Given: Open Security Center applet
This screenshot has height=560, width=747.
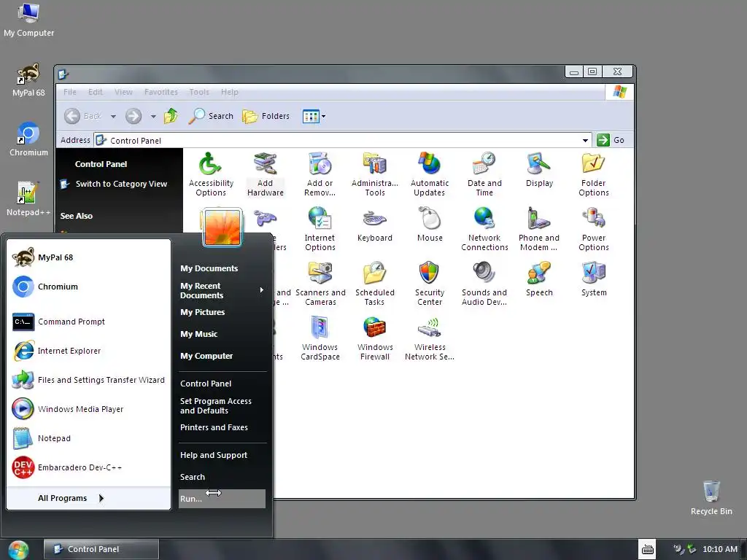Looking at the screenshot, I should (429, 284).
